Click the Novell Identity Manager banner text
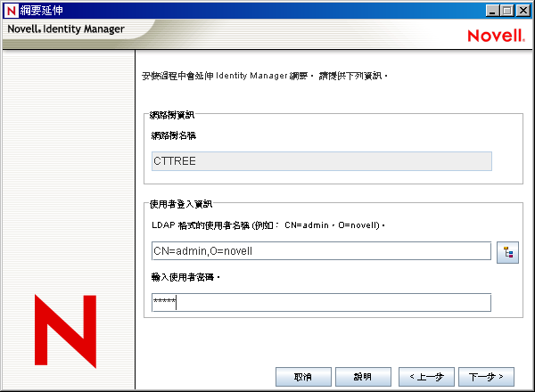This screenshot has width=535, height=392. coord(66,29)
